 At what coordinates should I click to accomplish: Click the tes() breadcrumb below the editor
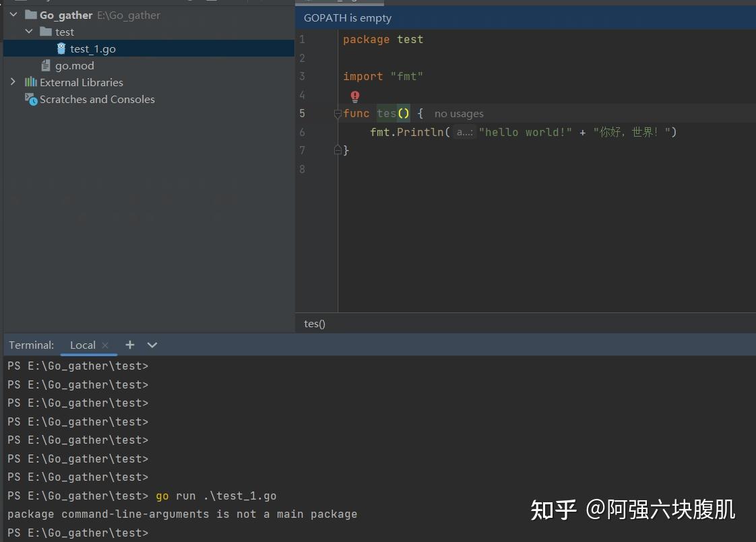pyautogui.click(x=314, y=324)
